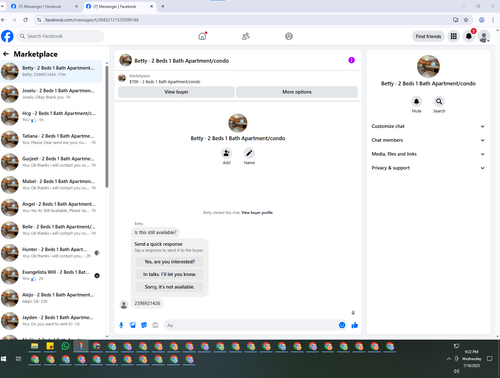Expand Media, files and links section
500x378 pixels.
click(428, 154)
